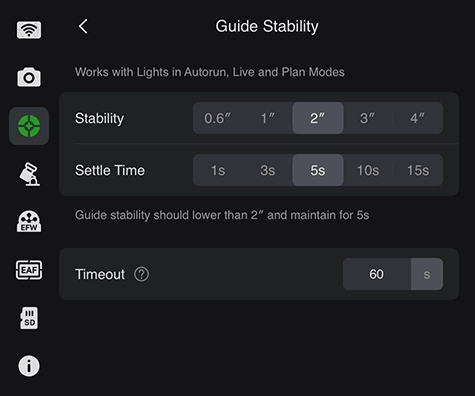The height and width of the screenshot is (396, 475).
Task: Select the green guiding crosshair icon
Action: [x=29, y=126]
